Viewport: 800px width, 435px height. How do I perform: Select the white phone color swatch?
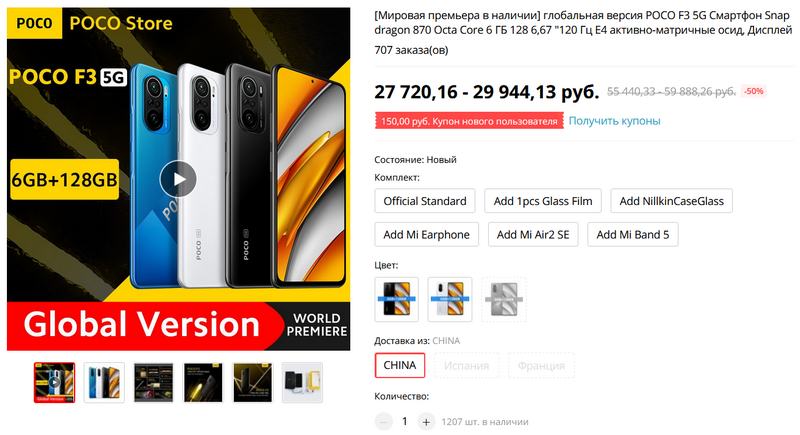coord(449,299)
